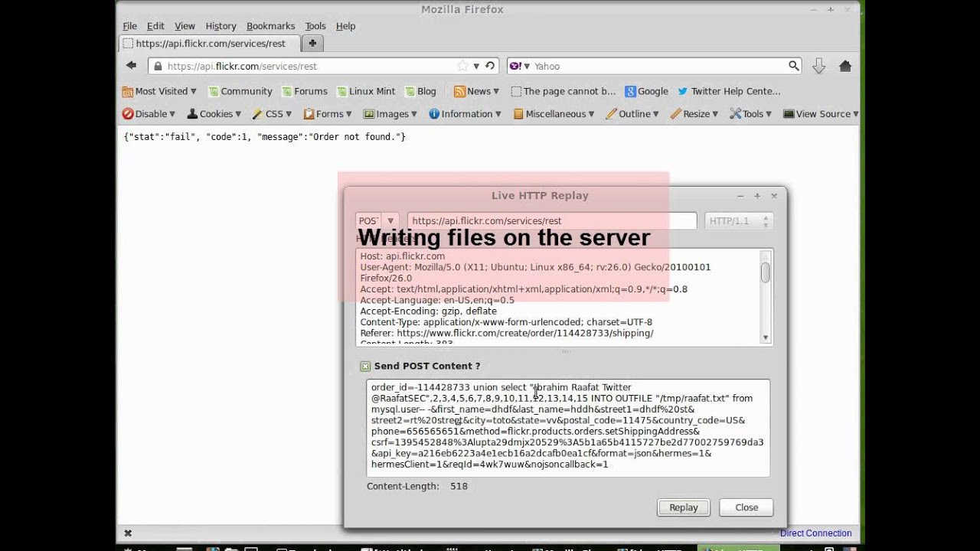Click the headers scrollbar thumb
Image resolution: width=980 pixels, height=551 pixels.
pyautogui.click(x=766, y=272)
